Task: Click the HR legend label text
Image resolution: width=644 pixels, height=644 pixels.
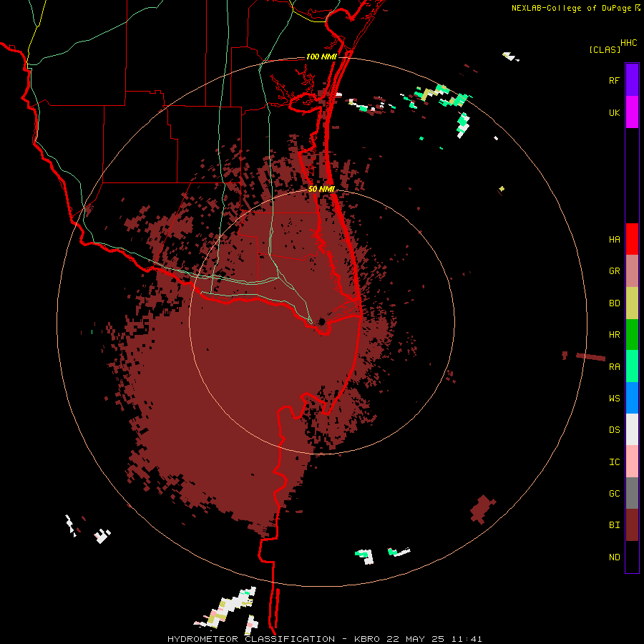Action: 614,335
